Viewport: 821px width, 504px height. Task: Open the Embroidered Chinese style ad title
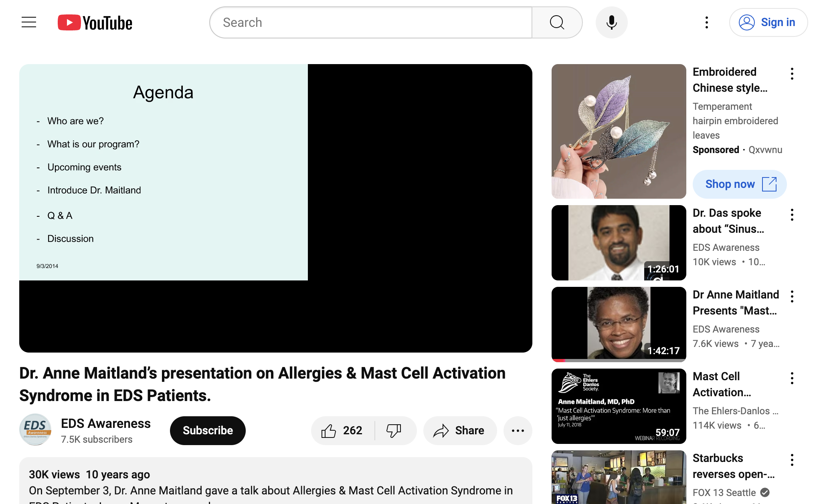click(x=730, y=80)
